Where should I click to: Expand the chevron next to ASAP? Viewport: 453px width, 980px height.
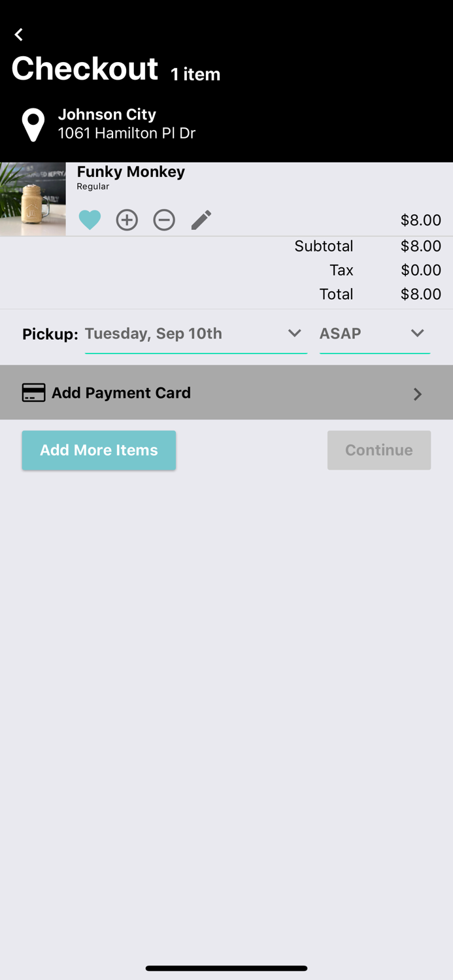(418, 333)
